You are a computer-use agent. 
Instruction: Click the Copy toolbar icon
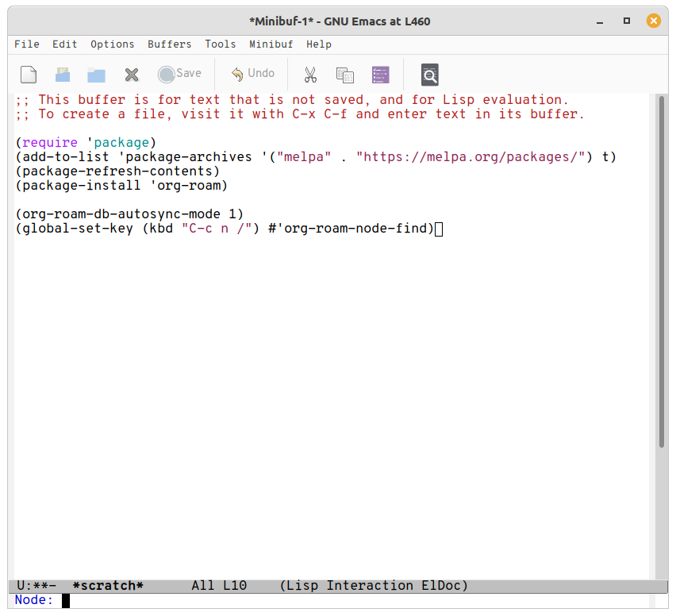tap(345, 75)
